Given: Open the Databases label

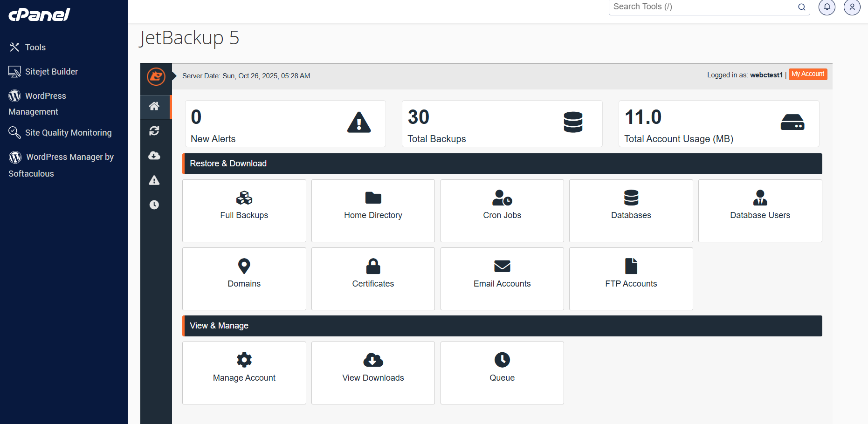Looking at the screenshot, I should click(631, 215).
